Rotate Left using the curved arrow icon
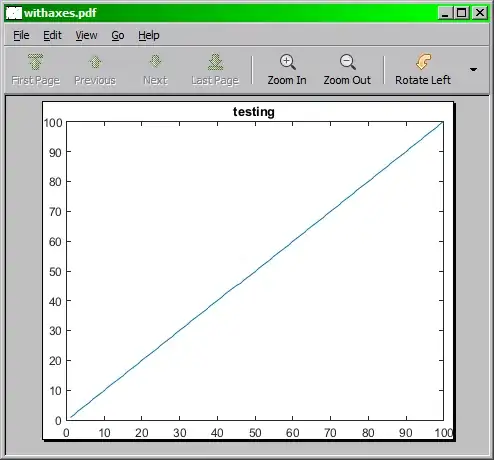Viewport: 494px width, 460px height. pos(423,62)
